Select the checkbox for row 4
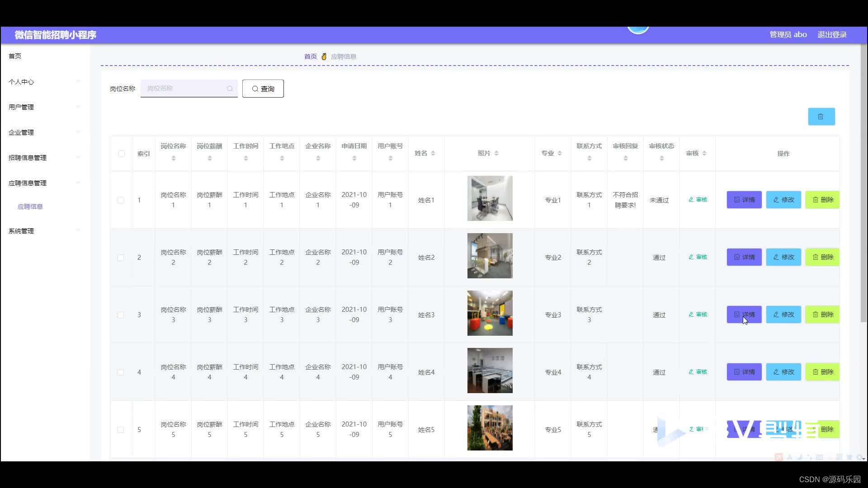The height and width of the screenshot is (488, 868). pos(121,372)
